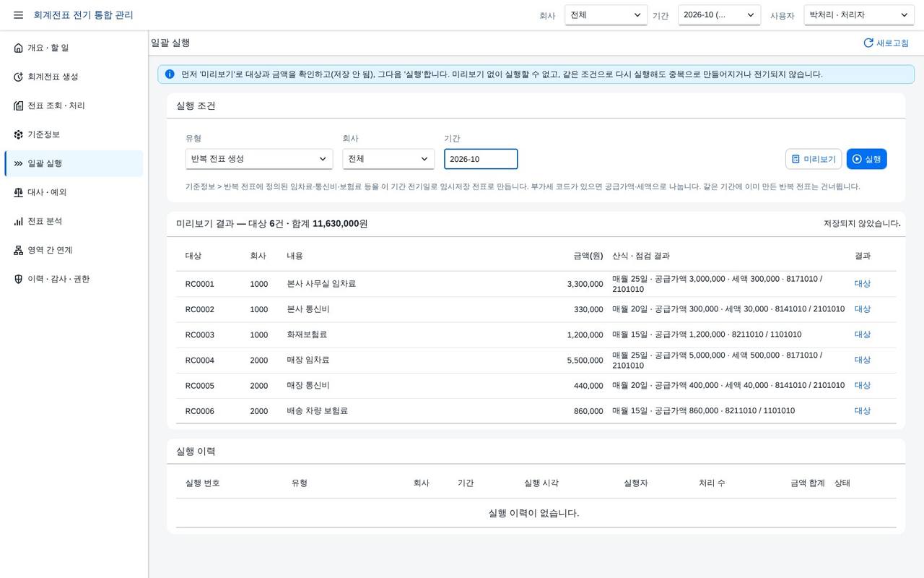924x578 pixels.
Task: Click the 대상 link in the RC0001 row
Action: click(x=863, y=283)
